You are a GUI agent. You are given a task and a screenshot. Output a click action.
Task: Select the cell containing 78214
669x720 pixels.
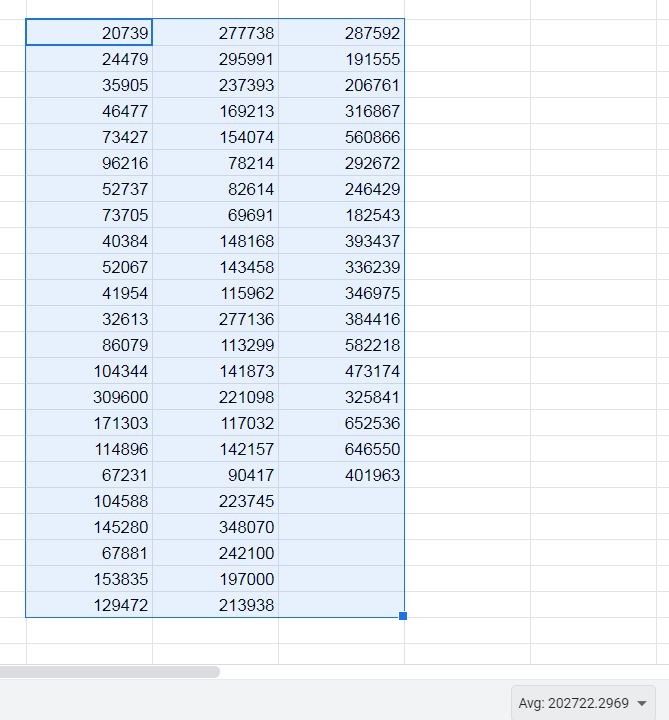coord(215,163)
